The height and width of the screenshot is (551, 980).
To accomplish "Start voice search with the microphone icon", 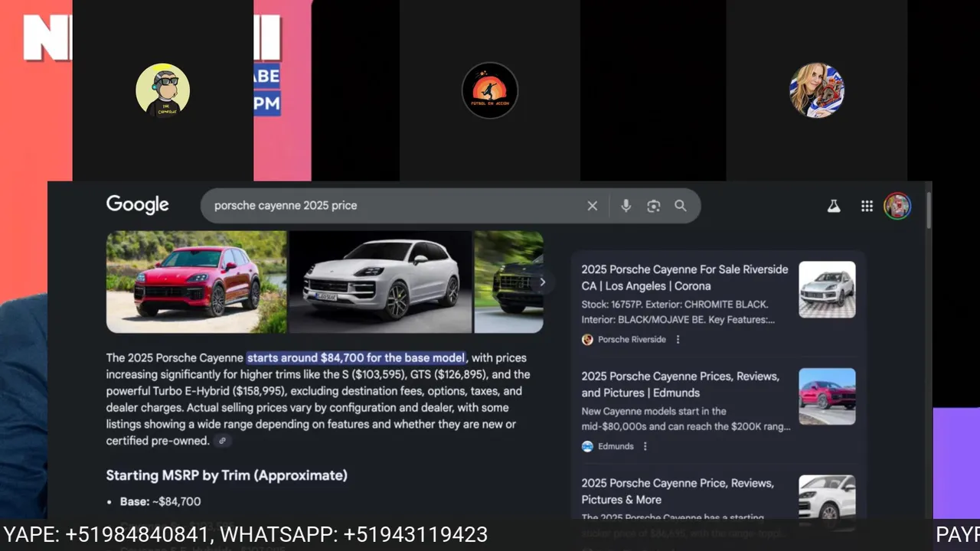I will pos(626,206).
